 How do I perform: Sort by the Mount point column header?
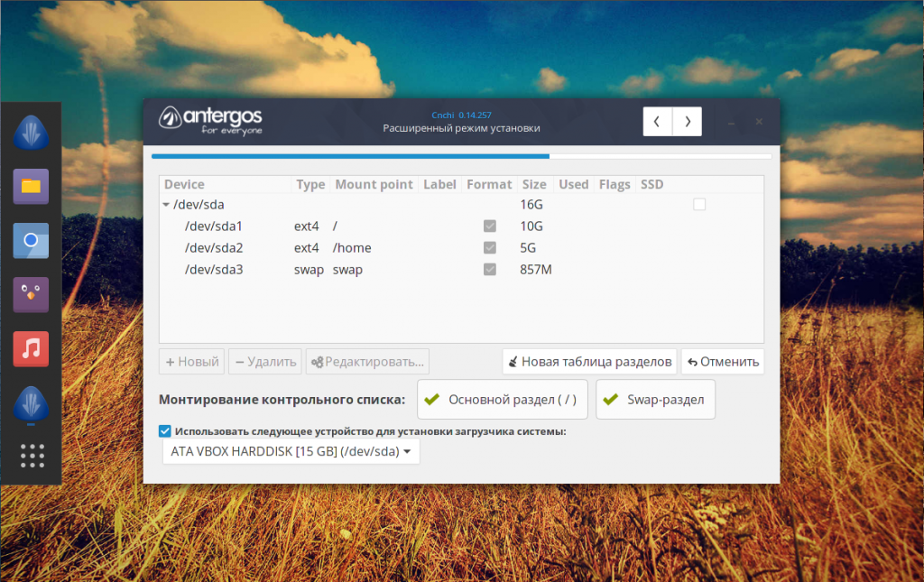click(x=374, y=184)
